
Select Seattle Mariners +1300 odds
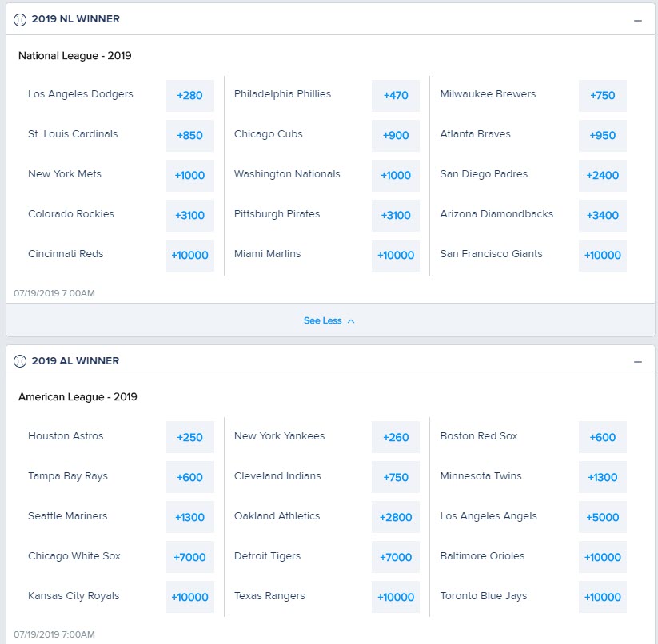[190, 517]
